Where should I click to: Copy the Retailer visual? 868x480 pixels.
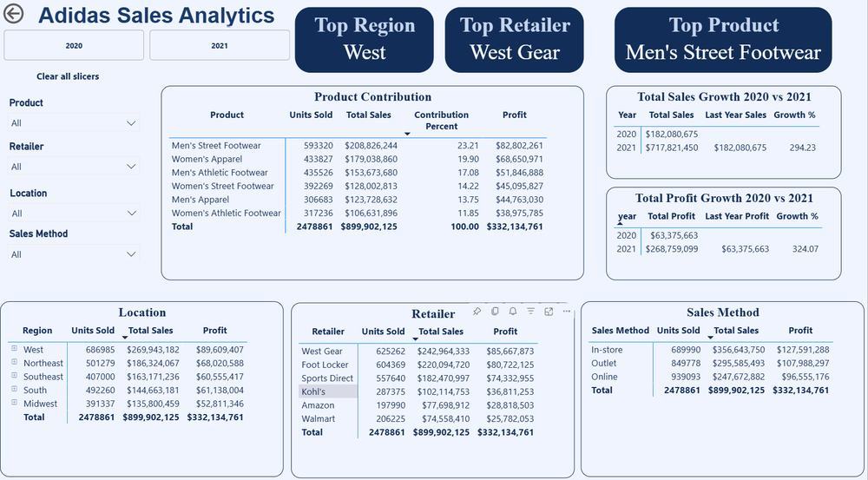(x=495, y=312)
